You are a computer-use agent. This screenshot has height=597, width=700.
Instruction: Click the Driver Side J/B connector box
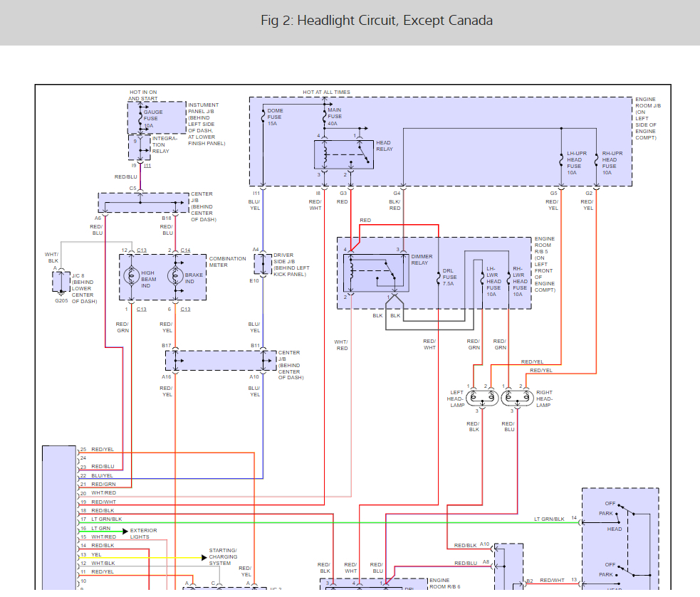click(x=263, y=264)
